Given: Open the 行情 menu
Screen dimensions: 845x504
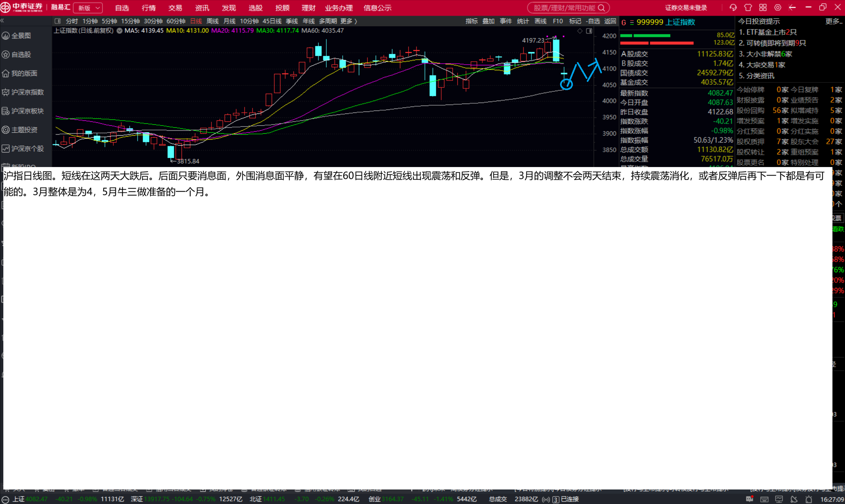Looking at the screenshot, I should (149, 8).
